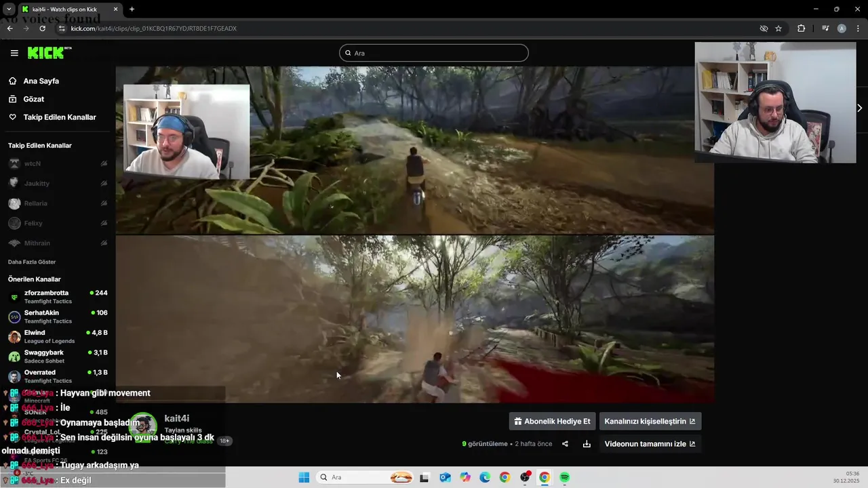Screen dimensions: 868x488
Task: Click the KICK logo
Action: [49, 53]
